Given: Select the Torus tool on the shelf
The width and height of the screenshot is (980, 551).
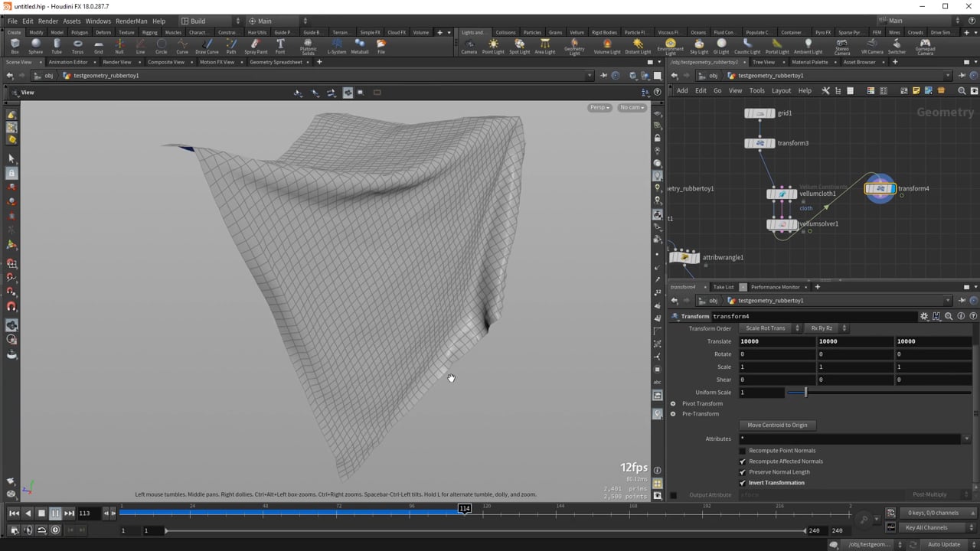Looking at the screenshot, I should (76, 47).
